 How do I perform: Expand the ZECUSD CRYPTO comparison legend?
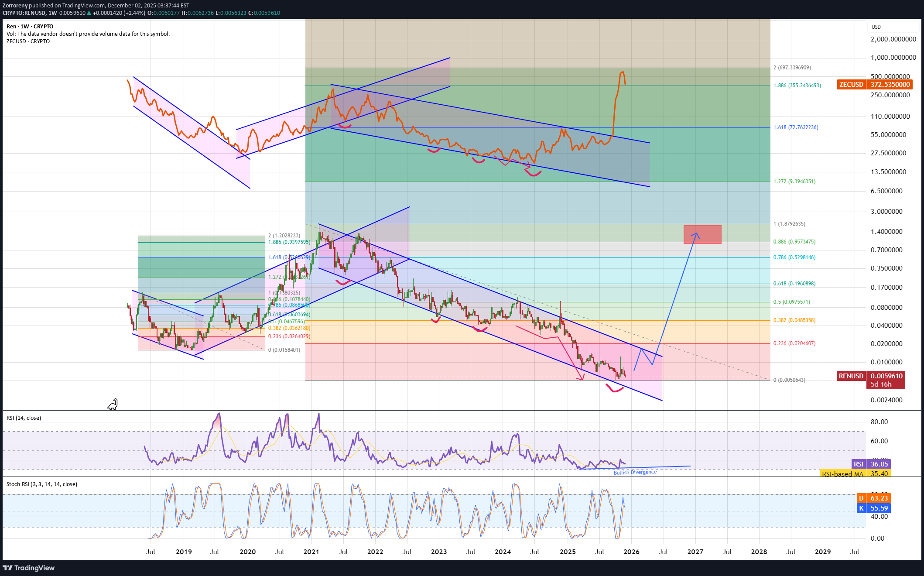tap(28, 41)
